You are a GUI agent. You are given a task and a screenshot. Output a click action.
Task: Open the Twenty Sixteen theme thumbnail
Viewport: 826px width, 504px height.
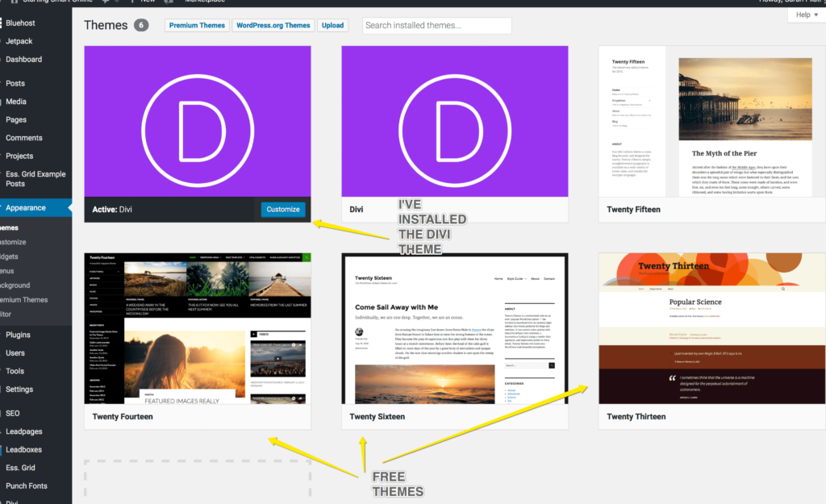click(x=455, y=329)
